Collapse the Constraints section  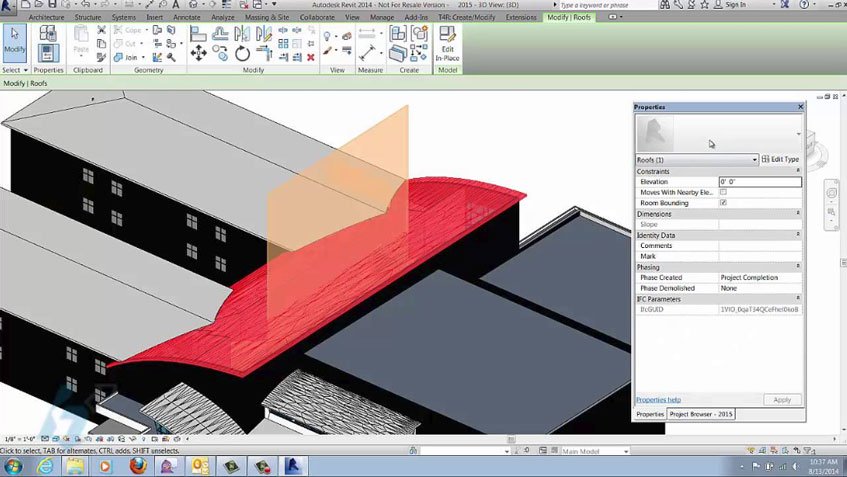click(x=797, y=171)
